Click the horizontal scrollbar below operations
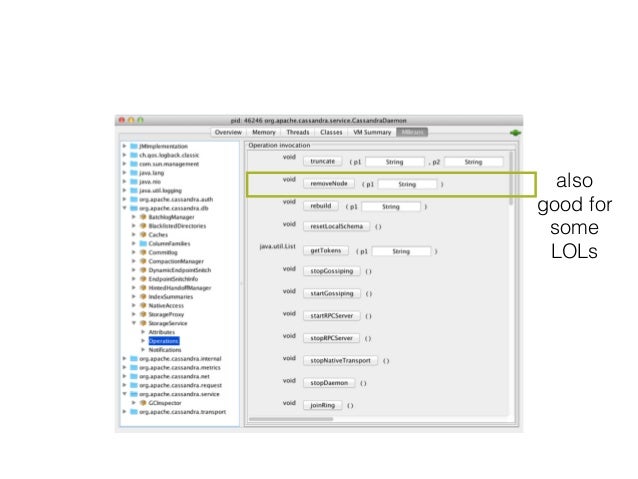The width and height of the screenshot is (638, 479). click(291, 419)
